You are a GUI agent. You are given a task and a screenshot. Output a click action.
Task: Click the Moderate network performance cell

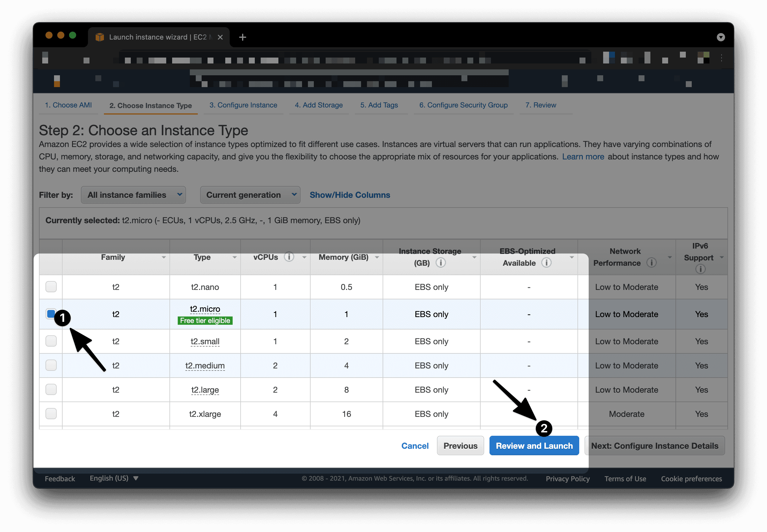(626, 414)
